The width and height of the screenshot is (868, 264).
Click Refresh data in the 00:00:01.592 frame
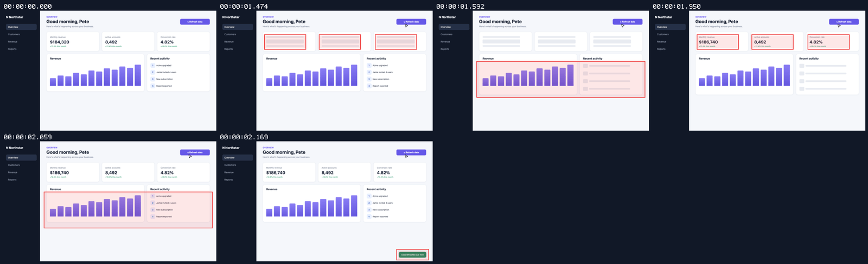627,22
